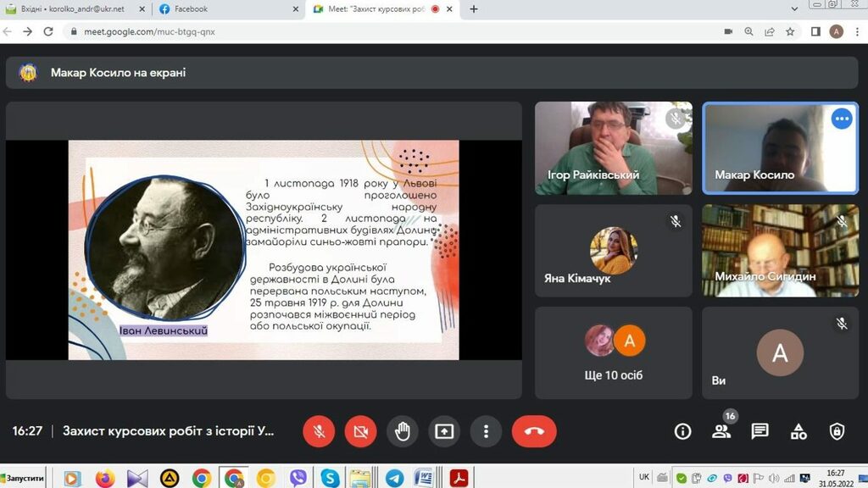Screen dimensions: 868x488
Task: Open the three-dot more options menu
Action: pyautogui.click(x=486, y=431)
